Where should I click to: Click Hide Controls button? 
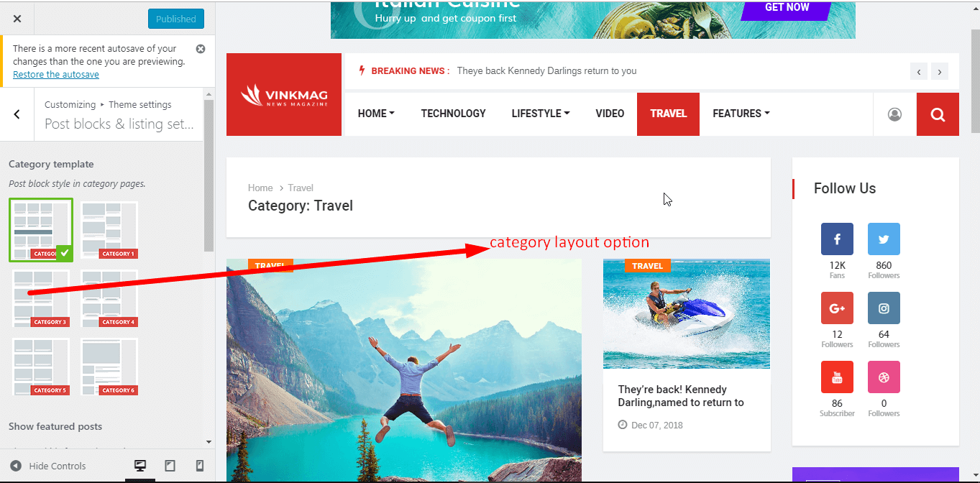[48, 466]
